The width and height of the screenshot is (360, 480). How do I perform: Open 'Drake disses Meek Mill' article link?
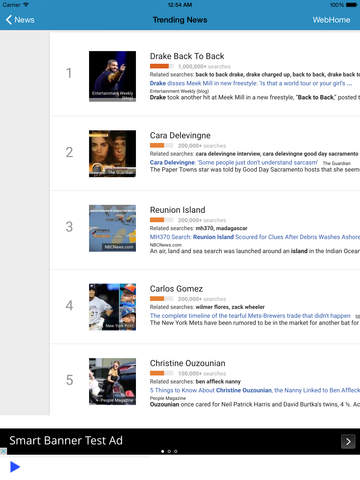251,83
